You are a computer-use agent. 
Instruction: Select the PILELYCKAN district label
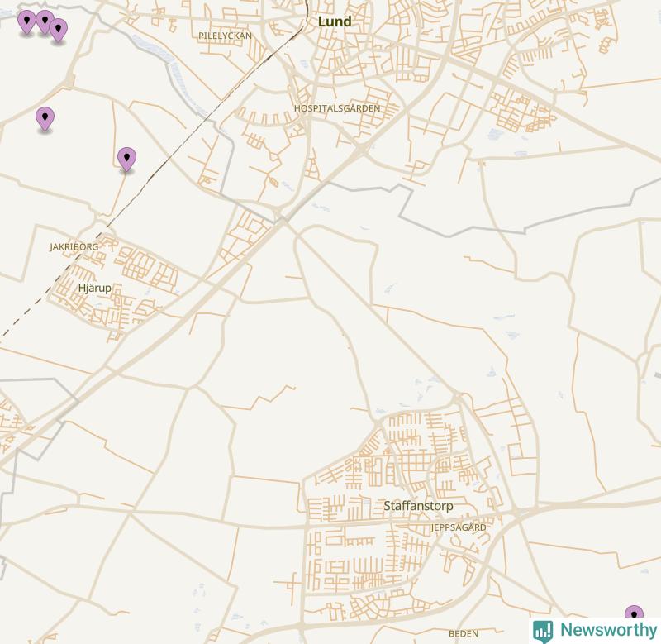click(x=225, y=36)
